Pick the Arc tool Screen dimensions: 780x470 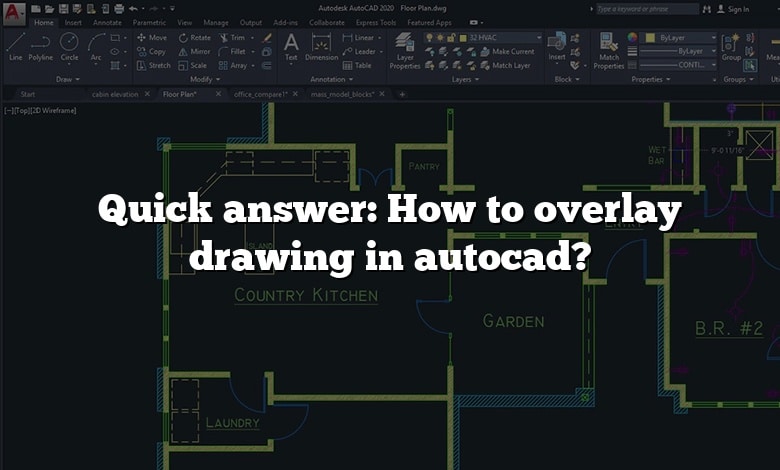(96, 47)
